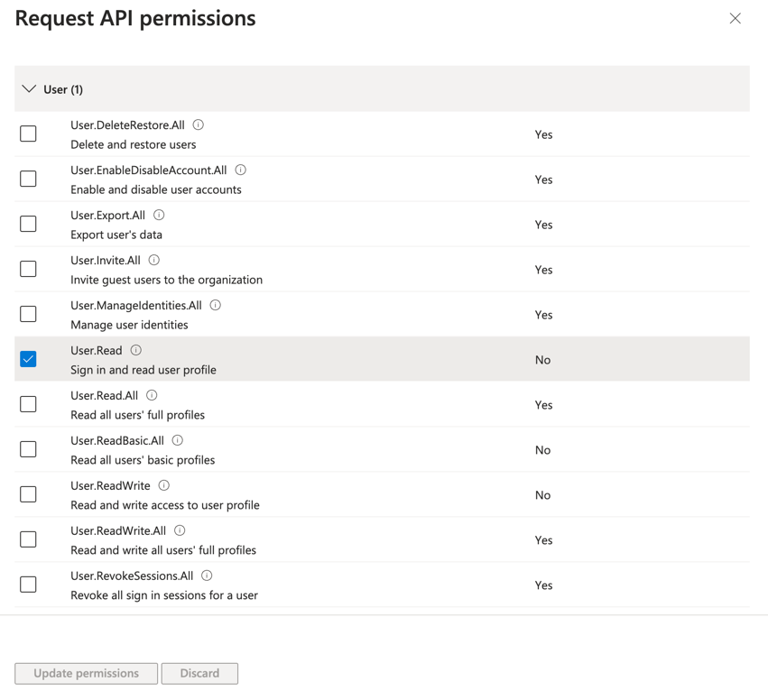Click the Update permissions button
Screen dimensions: 768x700
[x=87, y=673]
